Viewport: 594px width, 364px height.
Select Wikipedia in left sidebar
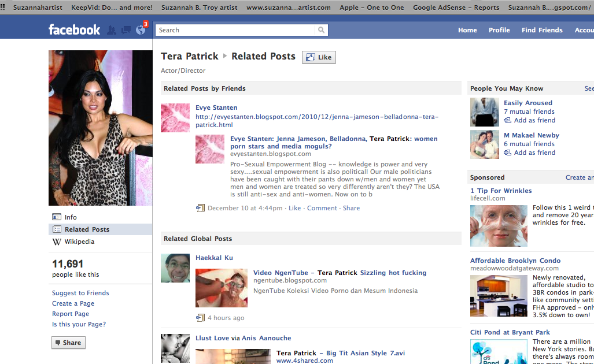[x=79, y=242]
